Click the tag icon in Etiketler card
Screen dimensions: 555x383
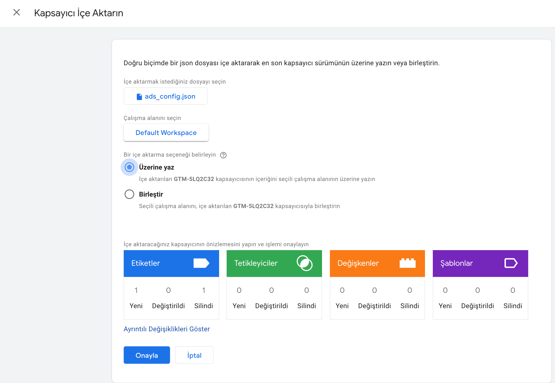201,263
